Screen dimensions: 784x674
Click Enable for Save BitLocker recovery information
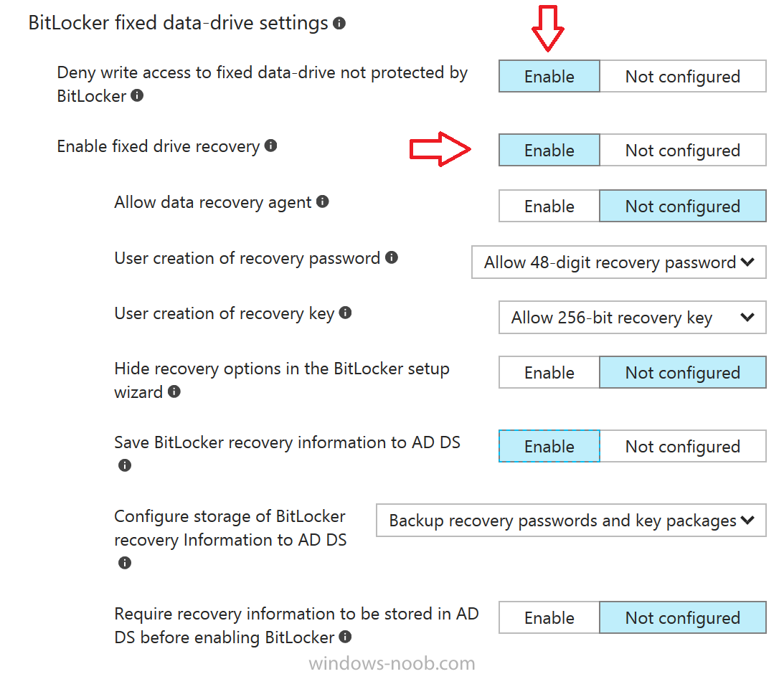(x=549, y=446)
